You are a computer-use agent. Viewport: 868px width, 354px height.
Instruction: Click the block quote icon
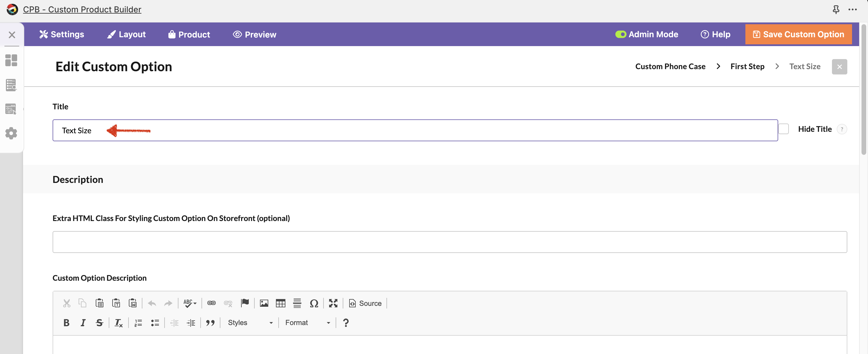(210, 323)
